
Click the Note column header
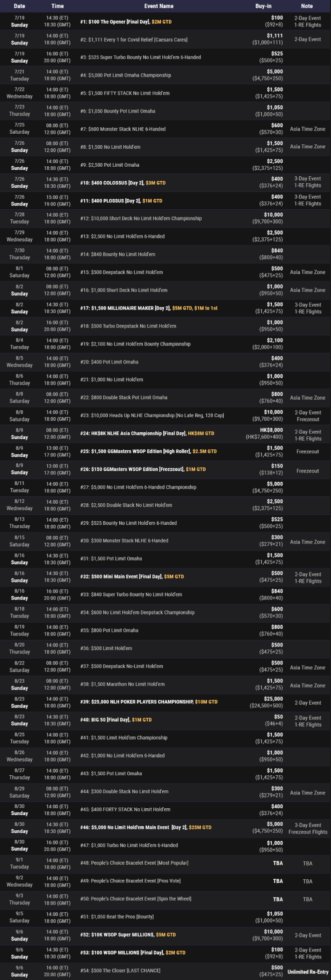coord(307,6)
